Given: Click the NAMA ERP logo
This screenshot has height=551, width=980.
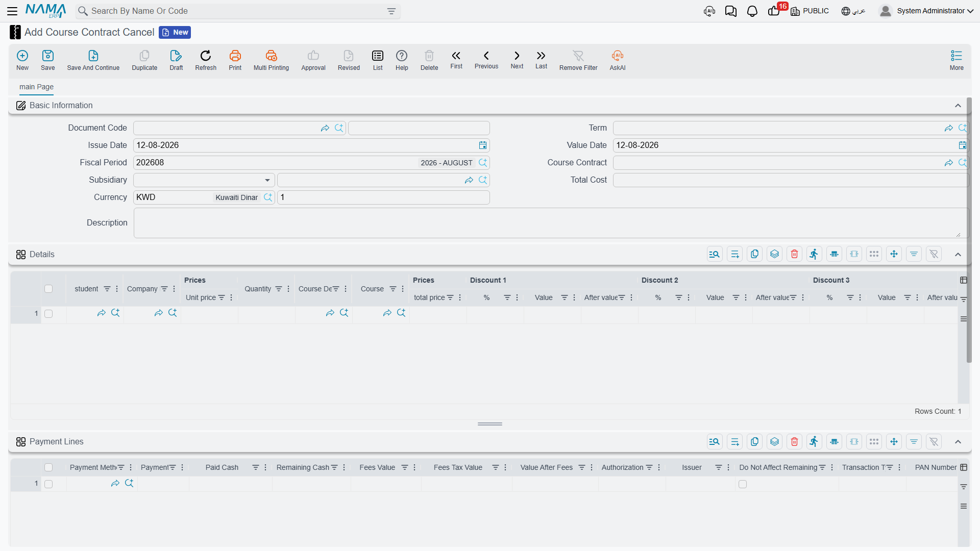Looking at the screenshot, I should (46, 11).
